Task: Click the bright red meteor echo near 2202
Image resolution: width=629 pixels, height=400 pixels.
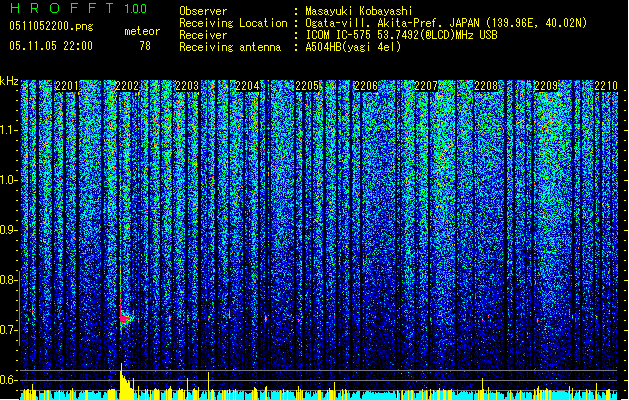Action: click(x=125, y=318)
